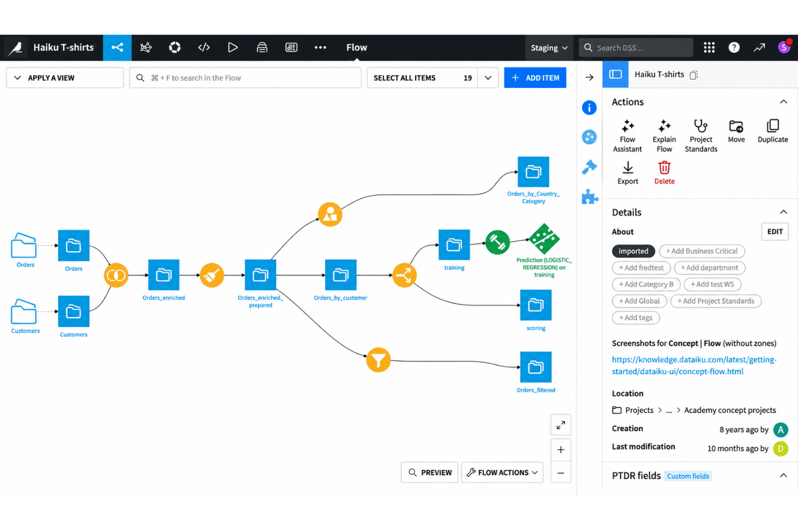Zoom in the flow with plus button

click(x=561, y=450)
